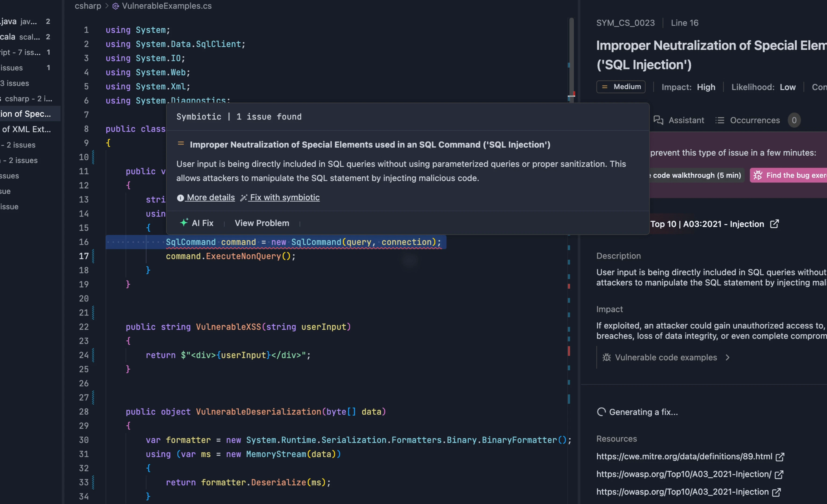
Task: Click the magic wand icon before Fix with symbiotic
Action: (x=244, y=198)
